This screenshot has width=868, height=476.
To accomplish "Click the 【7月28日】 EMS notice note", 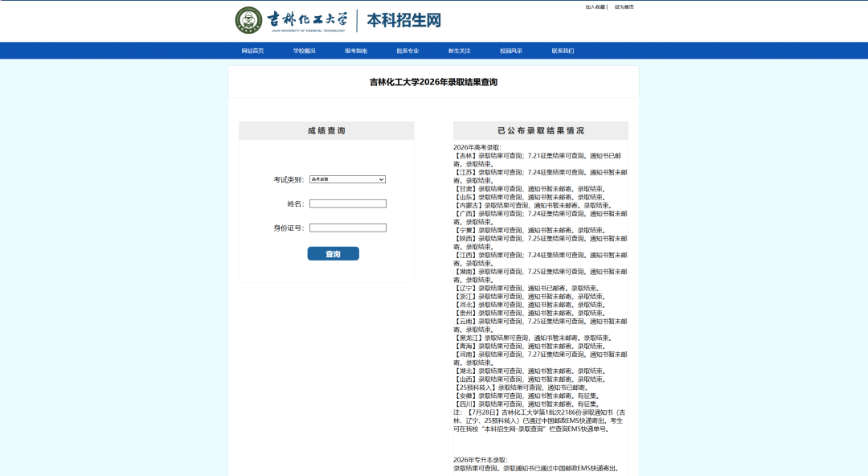I will coord(540,421).
